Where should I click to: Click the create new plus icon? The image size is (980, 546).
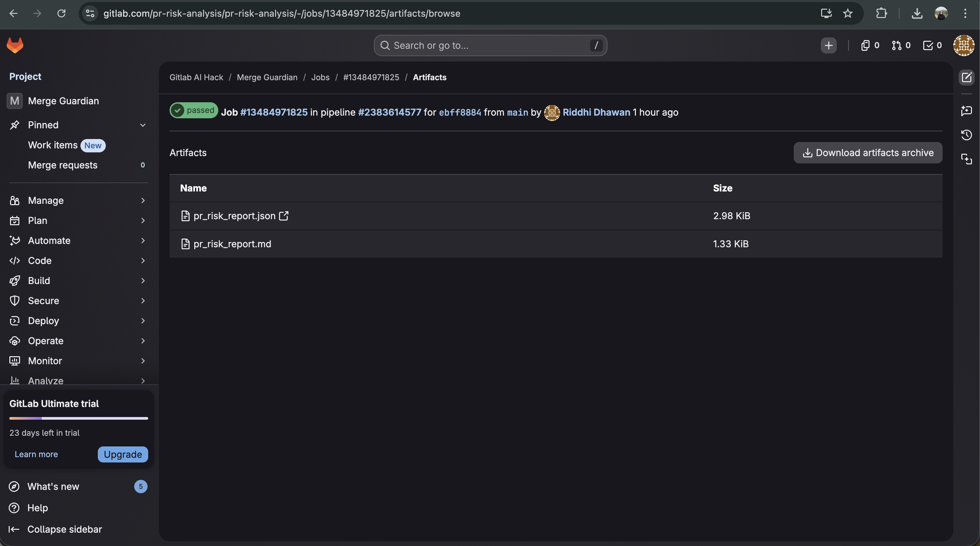[x=828, y=46]
